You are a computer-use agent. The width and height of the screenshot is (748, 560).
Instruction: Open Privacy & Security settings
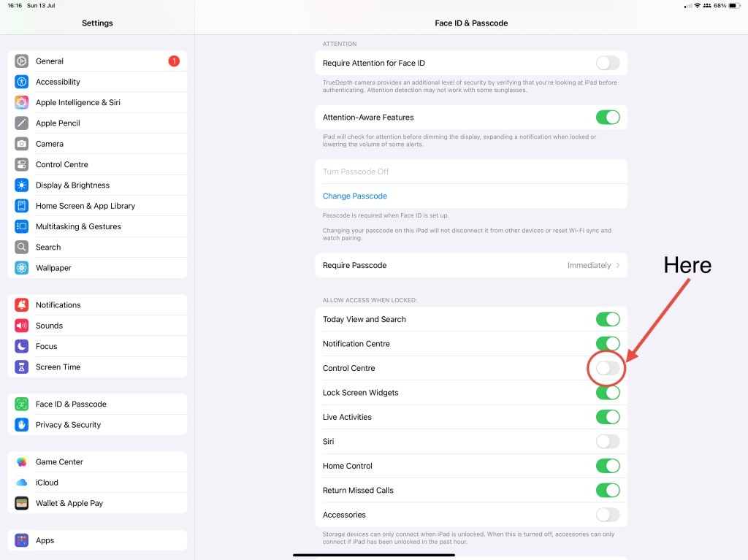coord(68,425)
